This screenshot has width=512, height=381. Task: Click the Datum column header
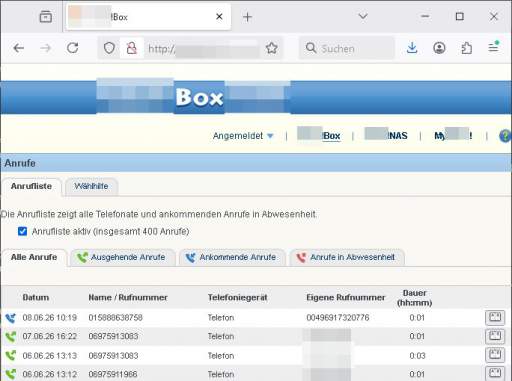click(x=36, y=297)
